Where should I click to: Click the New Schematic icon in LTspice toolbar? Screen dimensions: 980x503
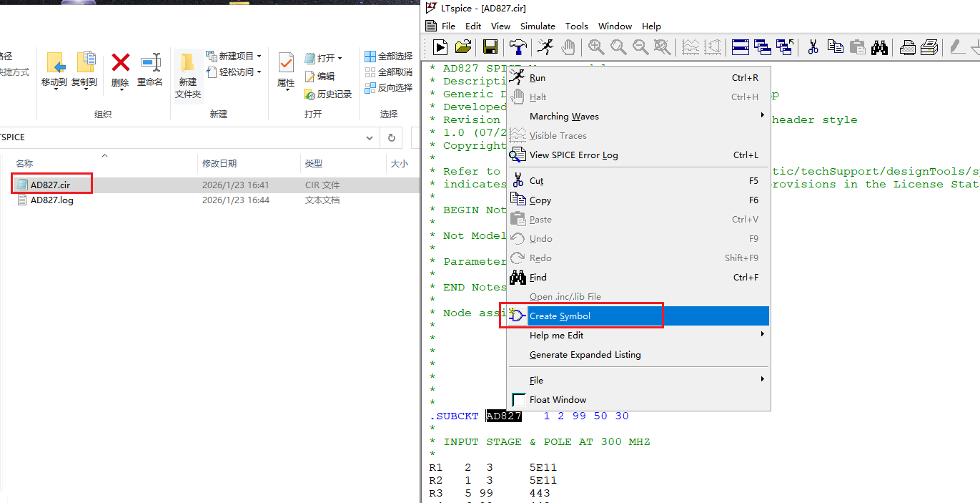click(440, 47)
